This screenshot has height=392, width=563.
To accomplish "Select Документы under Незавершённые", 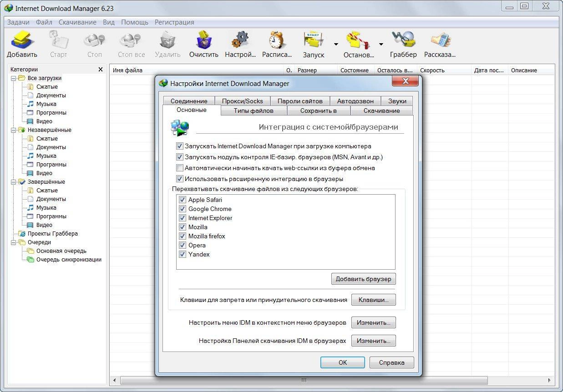I will (x=51, y=147).
